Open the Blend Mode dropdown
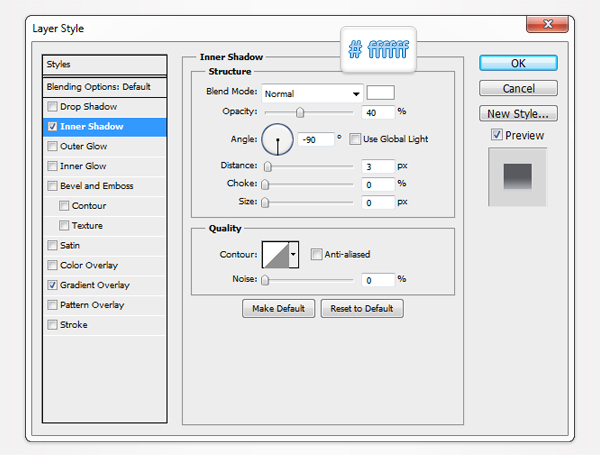The image size is (600, 455). click(x=311, y=93)
